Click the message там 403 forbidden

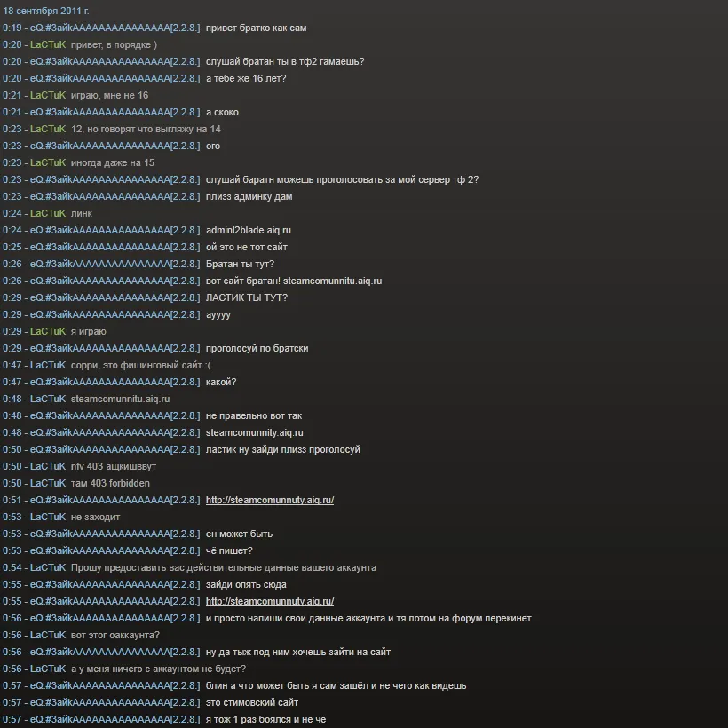pos(110,483)
